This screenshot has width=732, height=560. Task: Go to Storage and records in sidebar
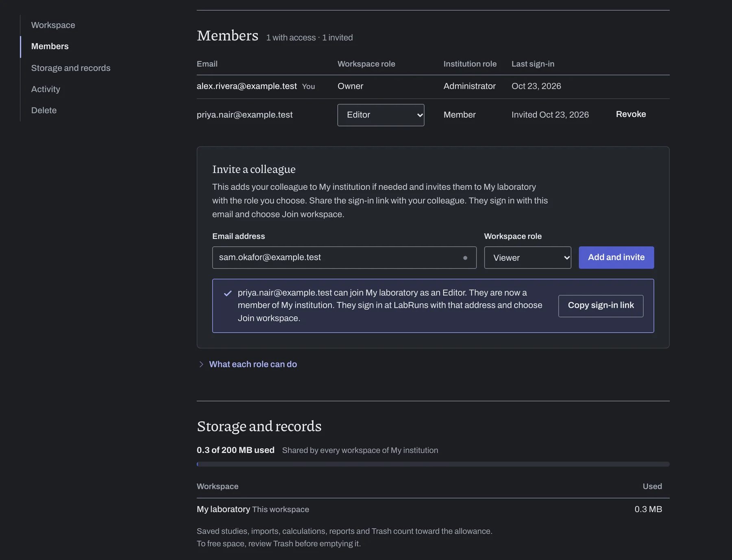(x=71, y=68)
